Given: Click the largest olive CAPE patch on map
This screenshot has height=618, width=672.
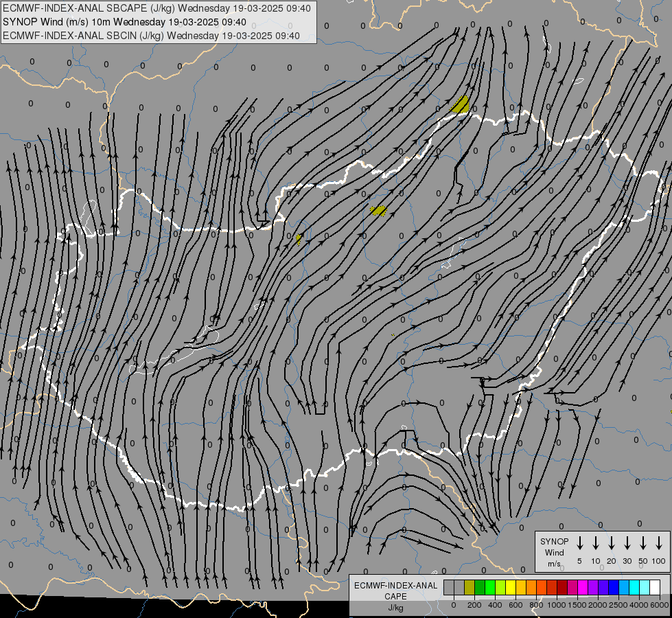Looking at the screenshot, I should (461, 105).
